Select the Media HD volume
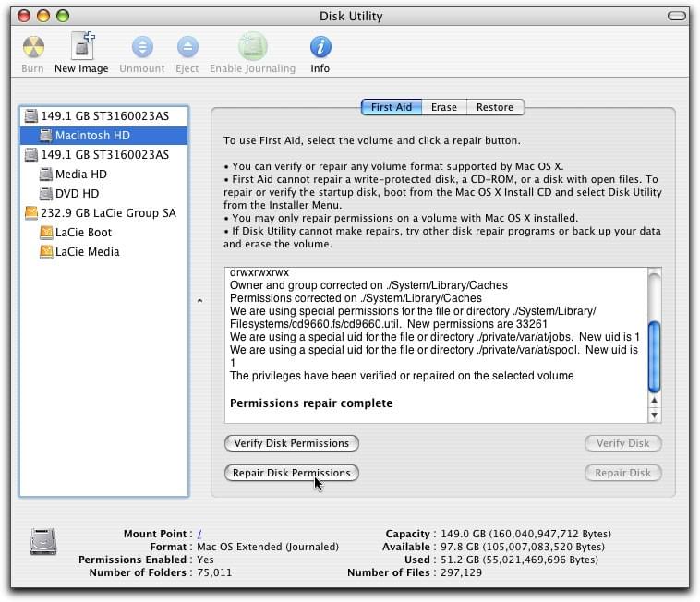The height and width of the screenshot is (602, 700). [104, 174]
